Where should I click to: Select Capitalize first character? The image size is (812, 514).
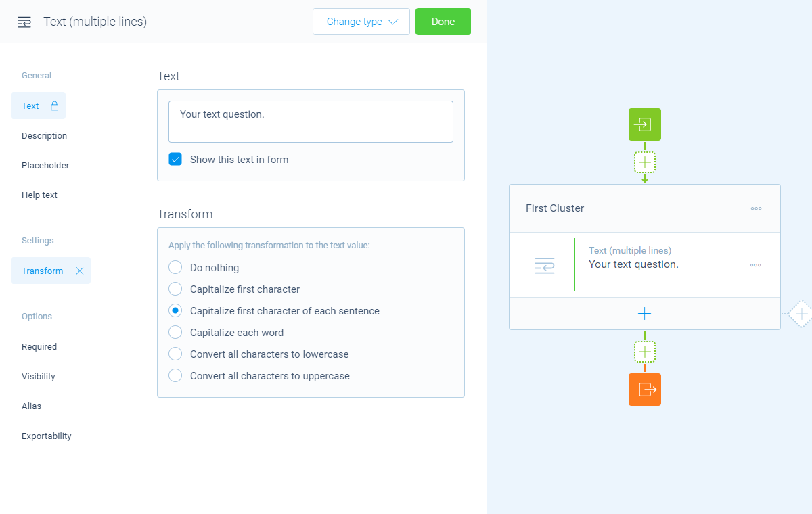tap(175, 289)
